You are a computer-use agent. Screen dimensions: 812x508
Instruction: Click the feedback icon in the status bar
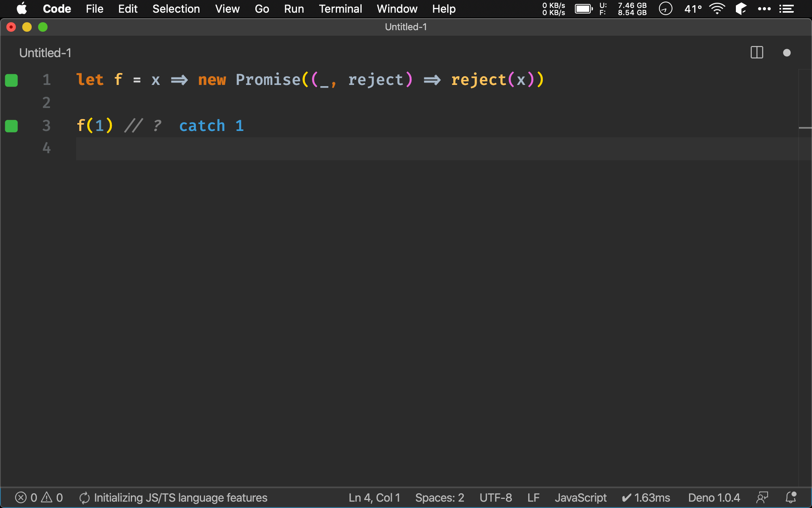(762, 497)
